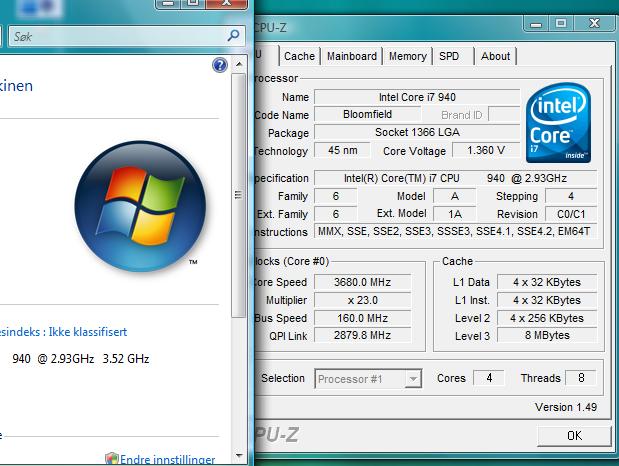
Task: Show the About tab in CPU-Z
Action: tap(495, 56)
